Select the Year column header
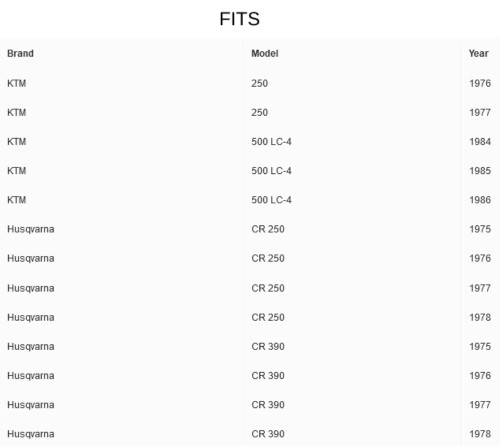500x446 pixels. coord(479,53)
